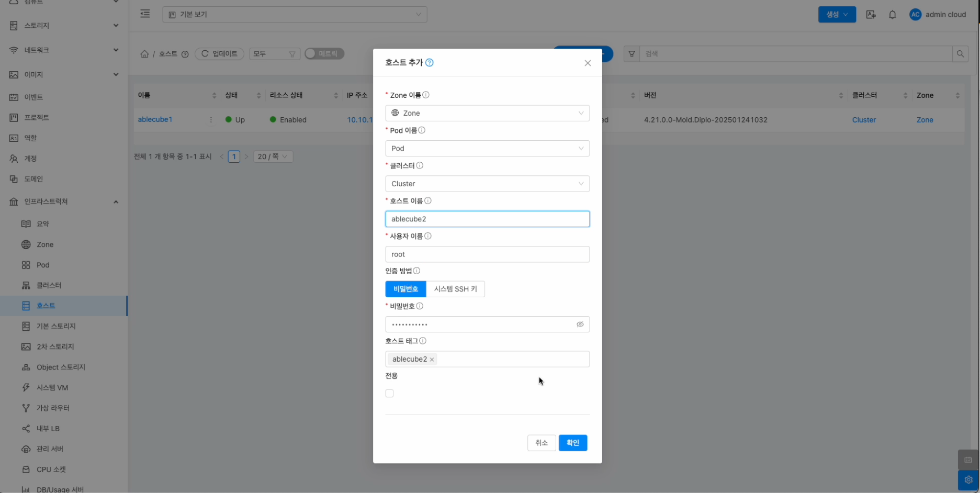Click the search magnifier icon
980x493 pixels.
tap(960, 54)
